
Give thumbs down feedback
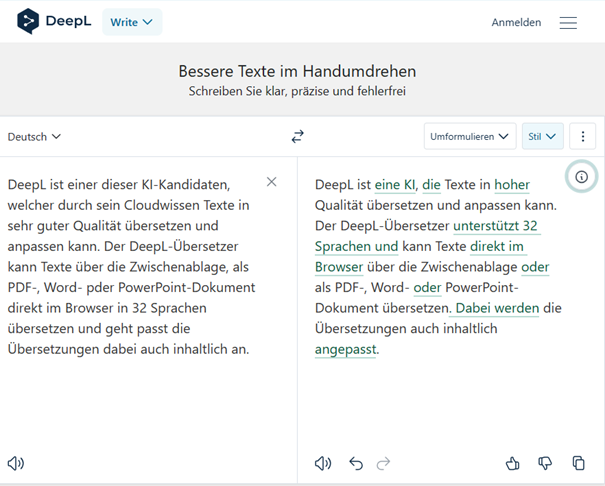[545, 463]
